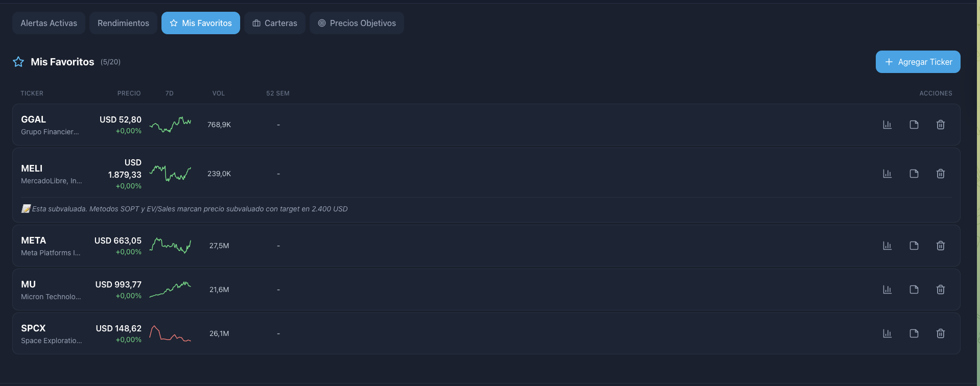Select the MU Micron Technology row
This screenshot has height=386, width=980.
click(x=486, y=289)
